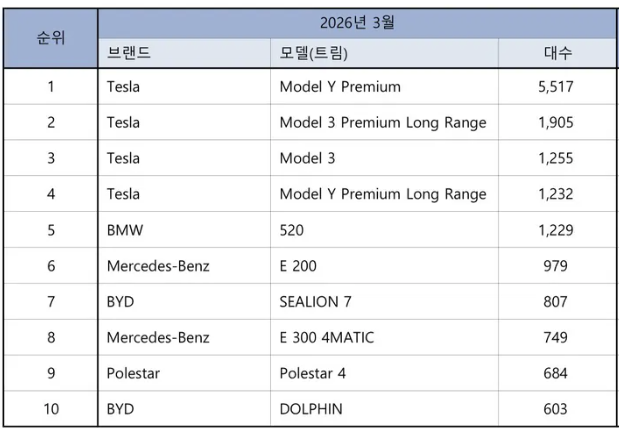Select the DOLPHIN model cell
The width and height of the screenshot is (619, 429).
(x=311, y=409)
